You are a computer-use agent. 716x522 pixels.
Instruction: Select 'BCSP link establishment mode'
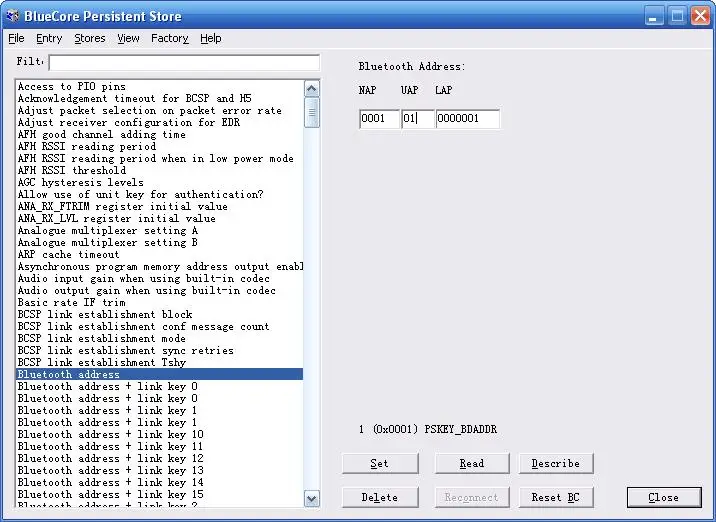159,338
